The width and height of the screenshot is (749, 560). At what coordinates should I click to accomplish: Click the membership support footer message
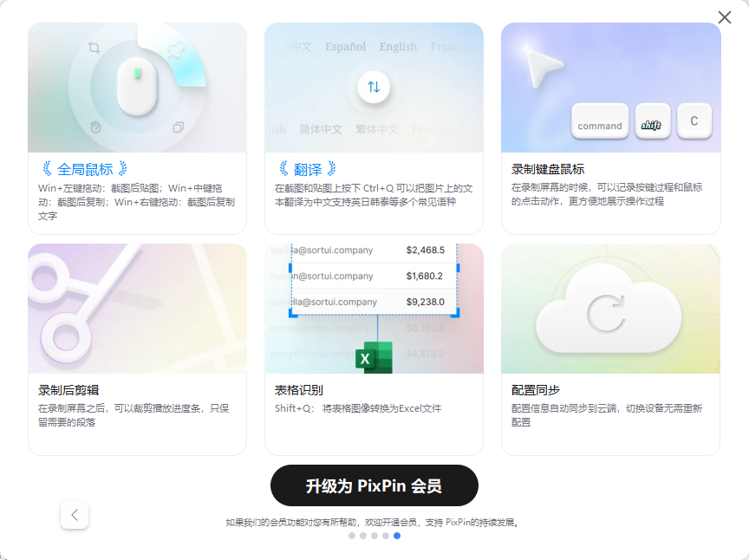tap(373, 522)
